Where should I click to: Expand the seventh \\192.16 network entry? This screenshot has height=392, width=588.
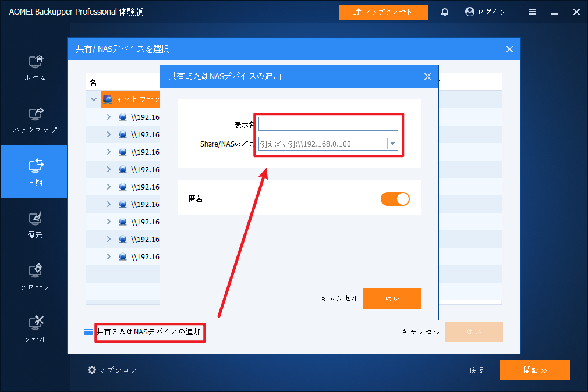[109, 222]
